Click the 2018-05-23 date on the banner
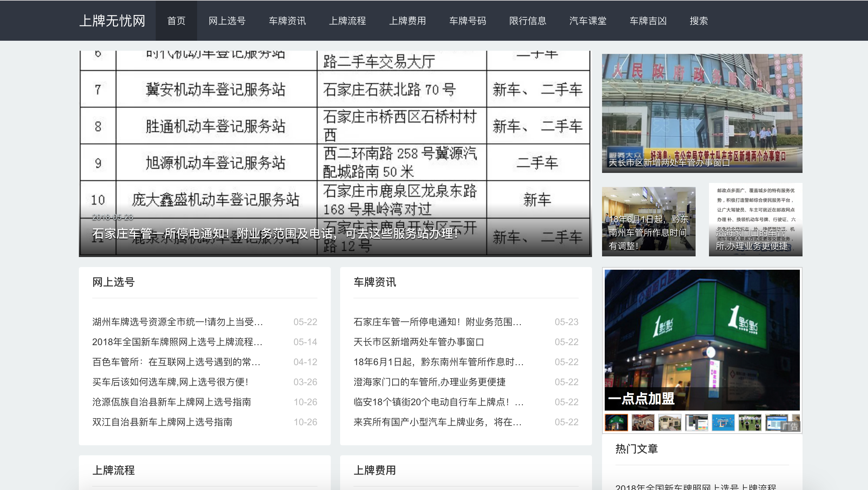868x490 pixels. tap(113, 217)
